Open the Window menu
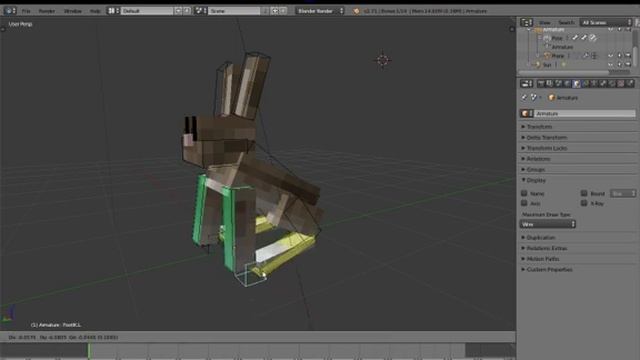640x360 pixels. (73, 11)
